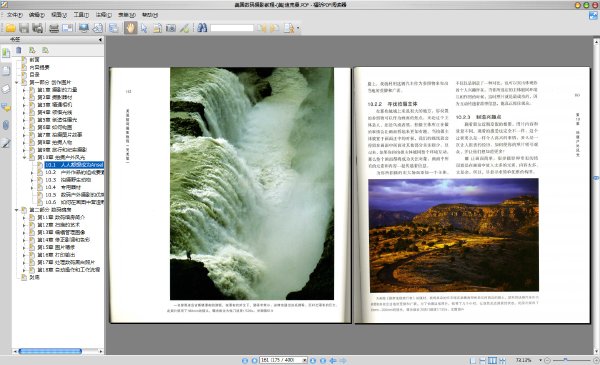
Task: Click the printer icon in toolbar
Action: 54,28
